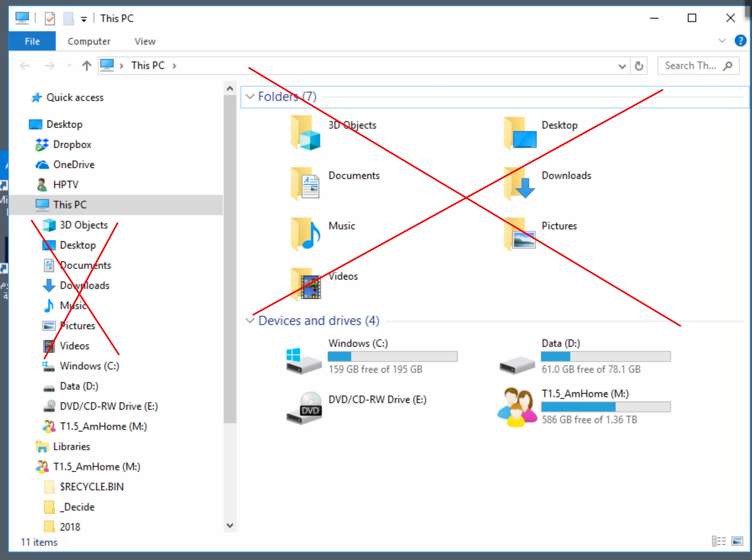Open the DVD/CD-RW Drive (E:) icon
Screen dimensions: 752x560
pos(304,408)
